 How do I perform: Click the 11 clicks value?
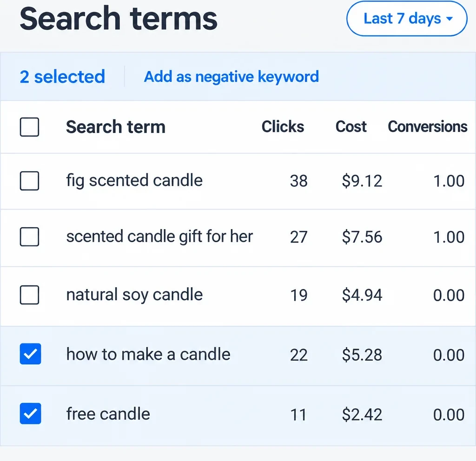[298, 415]
